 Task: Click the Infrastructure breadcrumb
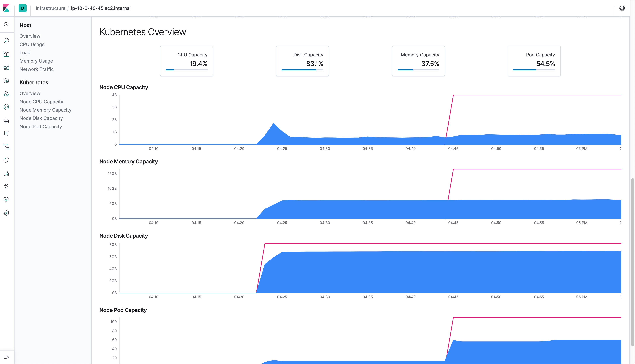click(x=50, y=8)
